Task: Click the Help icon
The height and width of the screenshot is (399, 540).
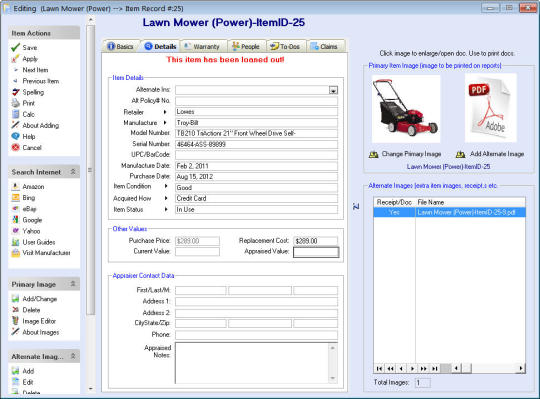Action: pyautogui.click(x=15, y=136)
